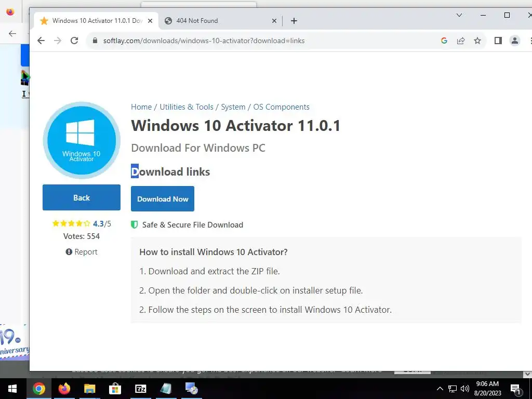This screenshot has width=532, height=399.
Task: Click the padlock site info icon
Action: [96, 41]
